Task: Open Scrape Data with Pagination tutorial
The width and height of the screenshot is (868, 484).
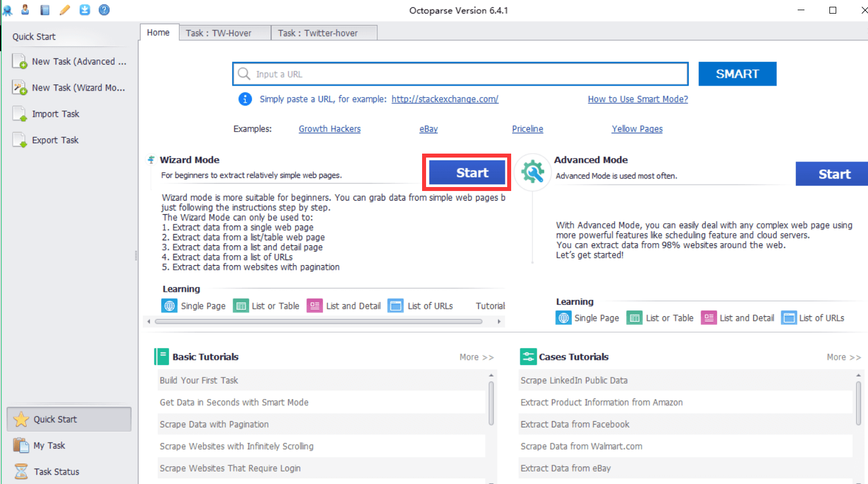Action: click(x=322, y=424)
